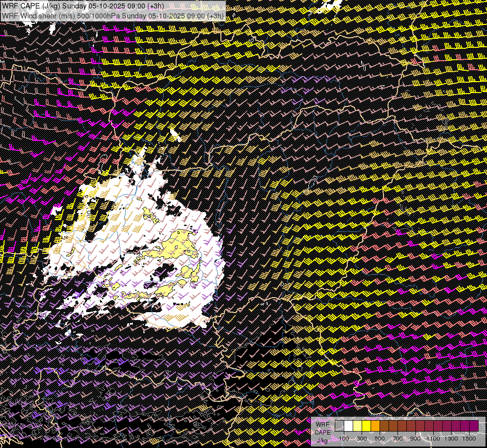Click the leftmost transparent legend box
487x448 pixels.
339,426
